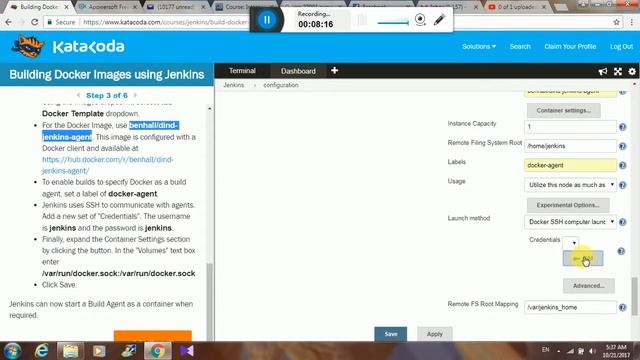
Task: Adjust the recorder volume slider
Action: coord(393,22)
